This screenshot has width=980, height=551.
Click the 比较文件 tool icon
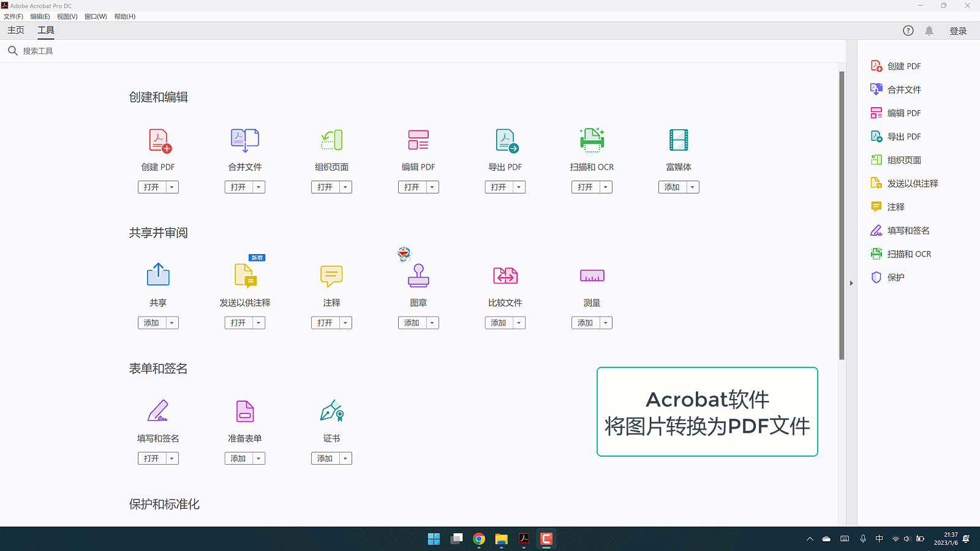[505, 276]
